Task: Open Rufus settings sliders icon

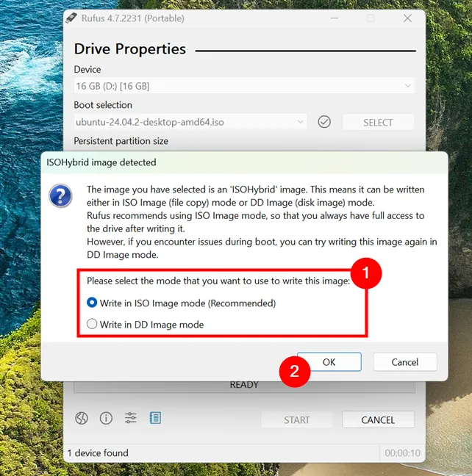Action: [131, 418]
